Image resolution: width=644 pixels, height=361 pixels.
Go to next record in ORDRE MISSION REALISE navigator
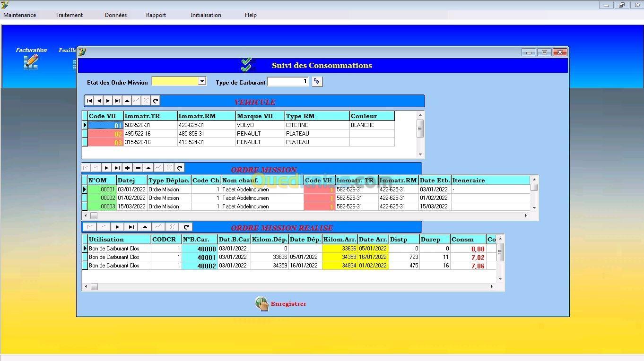[118, 227]
